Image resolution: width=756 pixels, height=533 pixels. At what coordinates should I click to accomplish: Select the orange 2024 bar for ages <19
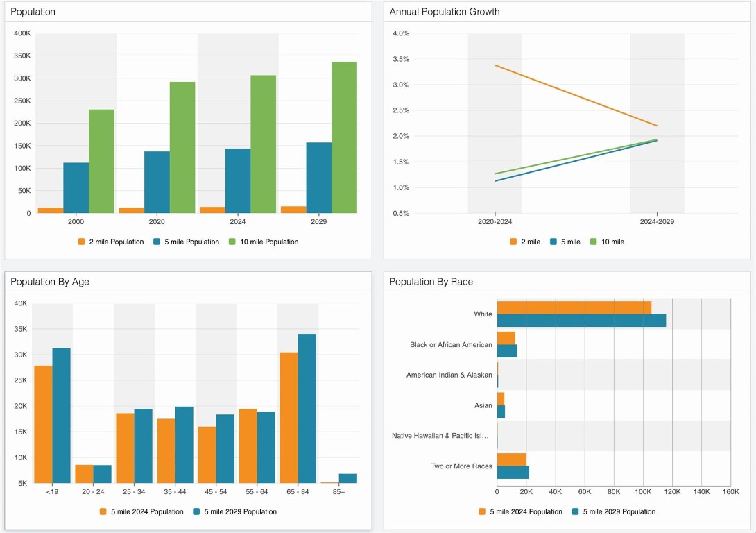(x=43, y=424)
